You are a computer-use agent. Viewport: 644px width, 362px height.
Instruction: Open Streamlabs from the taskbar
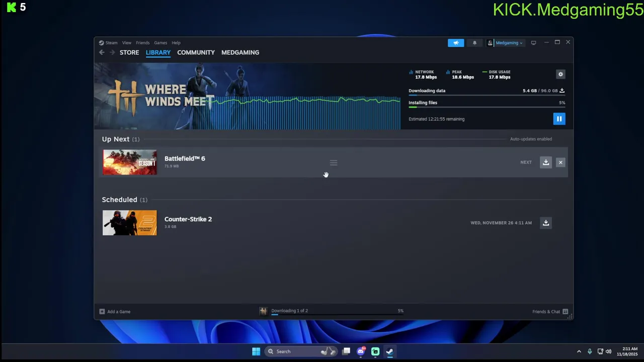[x=375, y=351]
